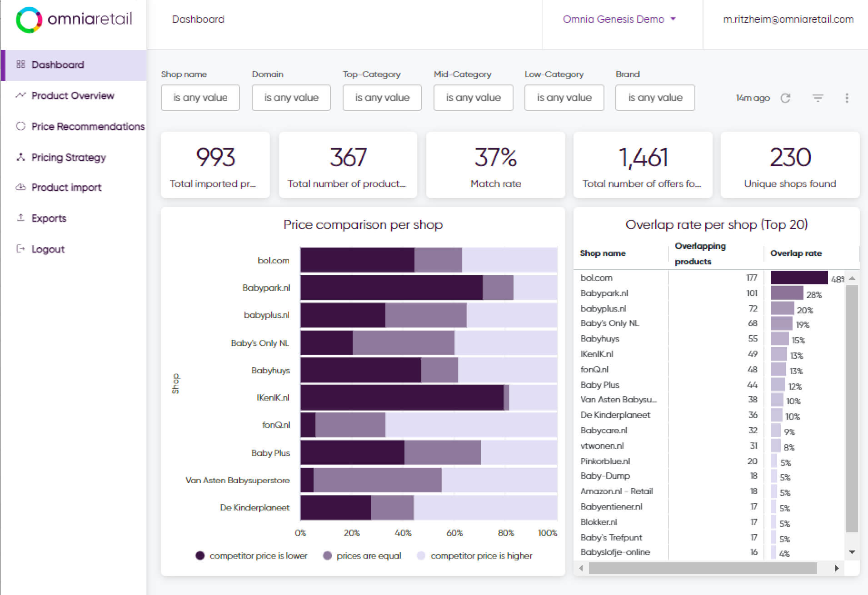The width and height of the screenshot is (868, 595).
Task: Click the Product import cloud icon
Action: [20, 187]
